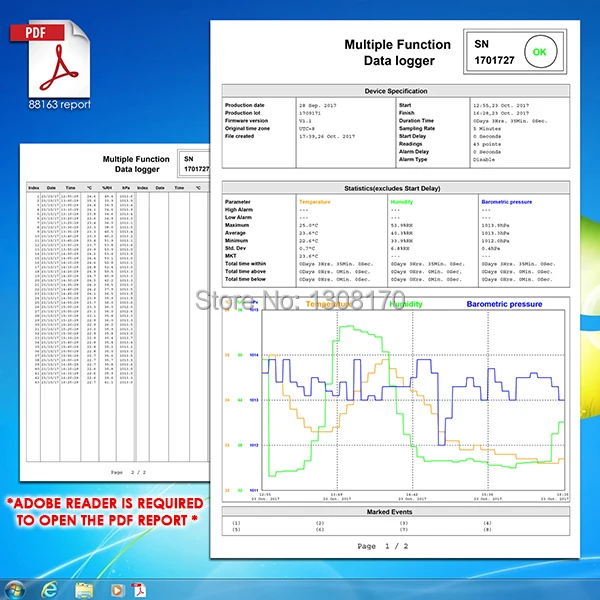Select the "Readings" label
Screen dimensions: 600x600
(410, 144)
